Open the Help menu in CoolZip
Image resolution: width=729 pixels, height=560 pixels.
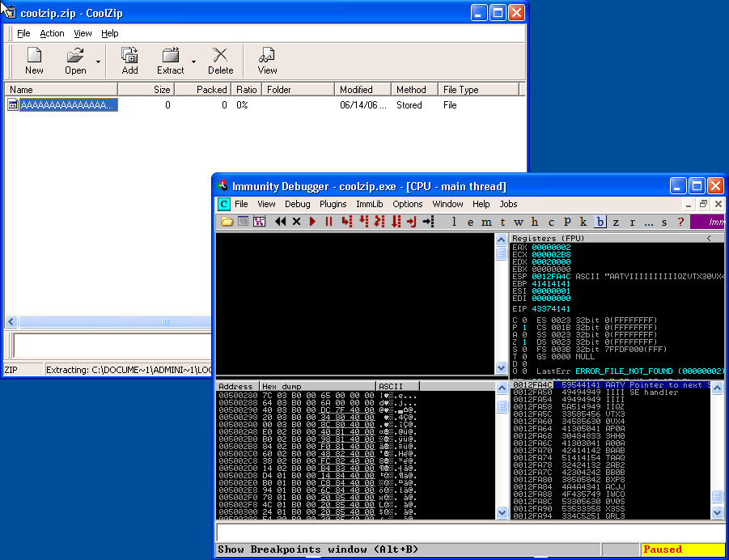coord(110,33)
